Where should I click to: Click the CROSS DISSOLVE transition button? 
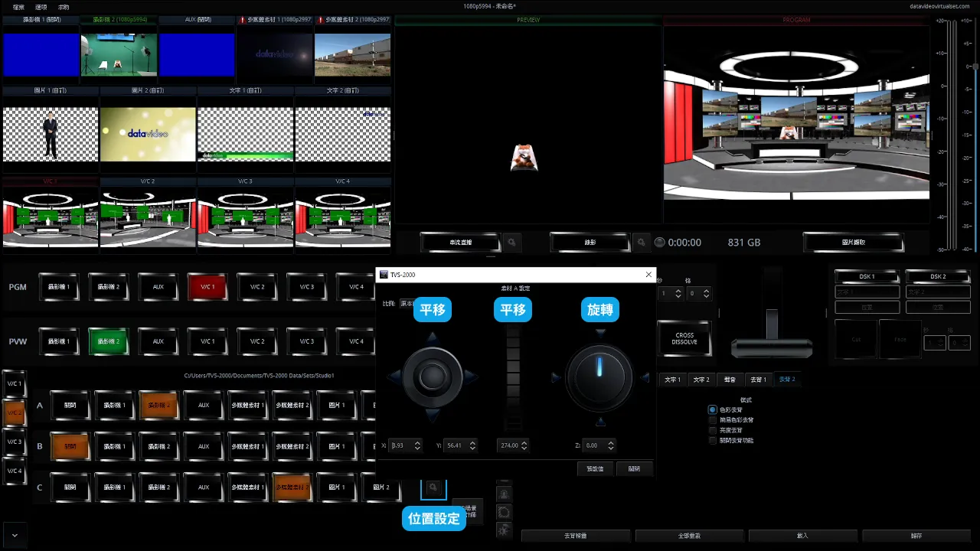684,338
